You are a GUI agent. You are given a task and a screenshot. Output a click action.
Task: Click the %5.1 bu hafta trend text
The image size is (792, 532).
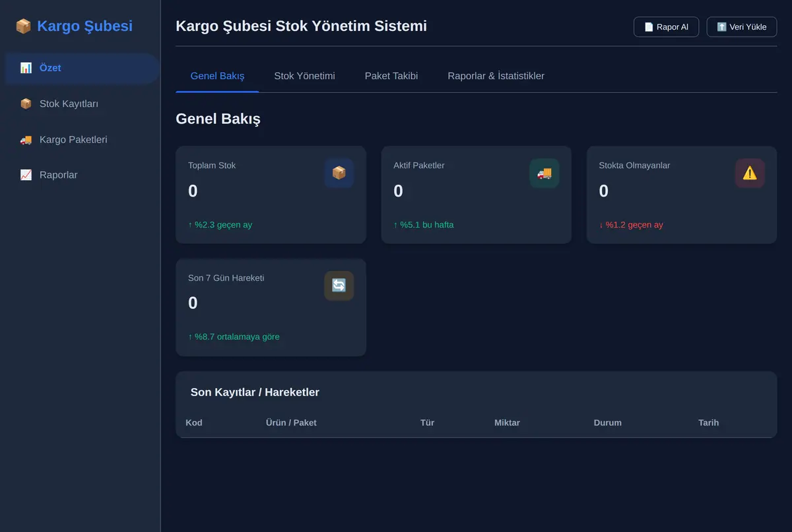tap(424, 225)
